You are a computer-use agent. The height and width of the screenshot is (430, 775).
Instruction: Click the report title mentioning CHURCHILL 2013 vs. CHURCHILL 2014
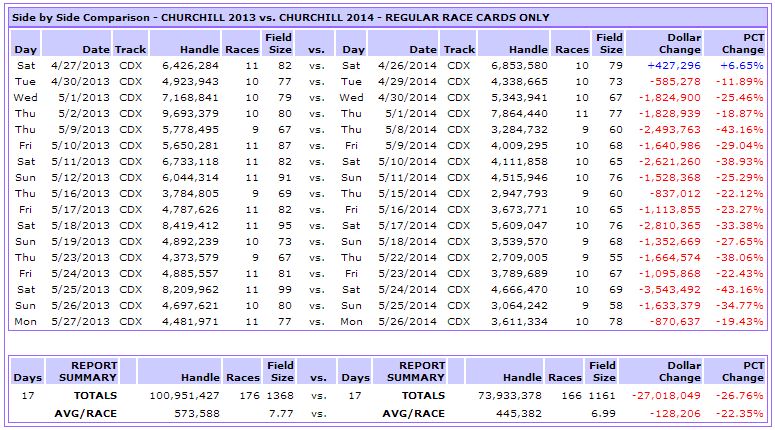281,18
